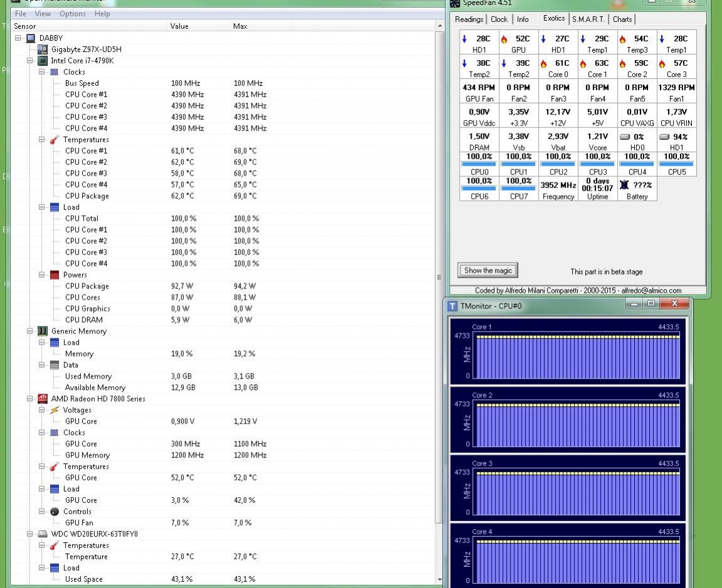Image resolution: width=722 pixels, height=588 pixels.
Task: Click the HD1 disk icon showing 94%
Action: click(664, 137)
